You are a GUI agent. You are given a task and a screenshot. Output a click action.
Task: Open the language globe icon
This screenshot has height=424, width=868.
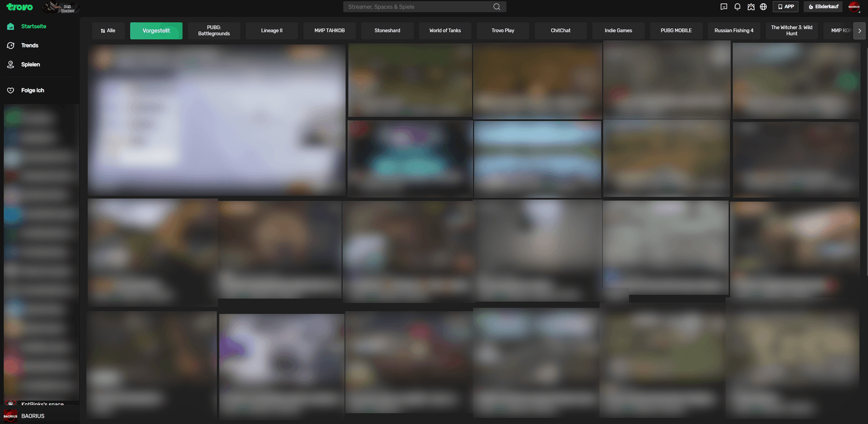(x=764, y=7)
